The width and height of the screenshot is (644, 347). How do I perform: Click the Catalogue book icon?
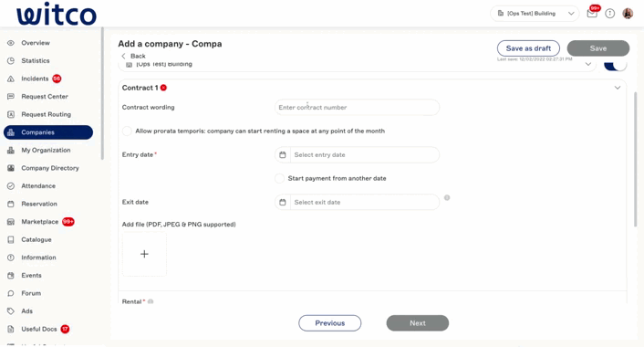(11, 239)
